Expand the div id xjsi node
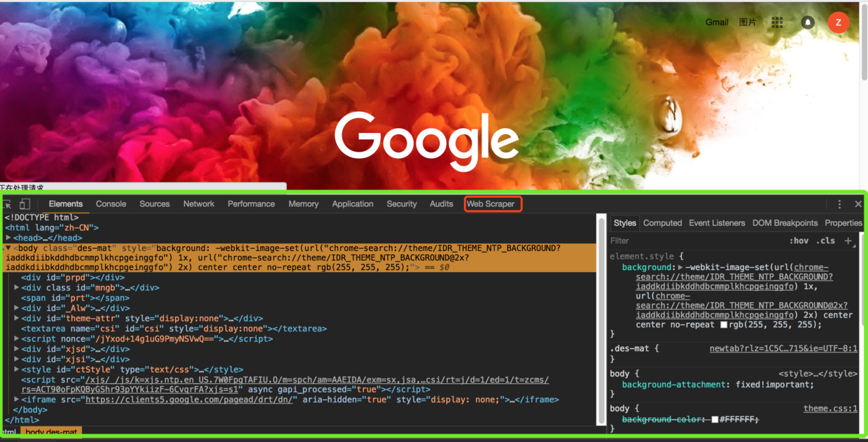 (x=17, y=359)
